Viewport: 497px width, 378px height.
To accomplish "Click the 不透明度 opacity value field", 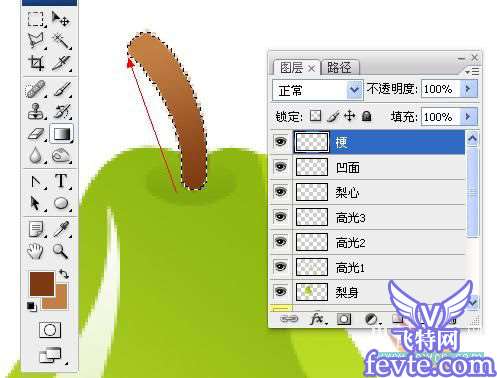I will tap(441, 89).
